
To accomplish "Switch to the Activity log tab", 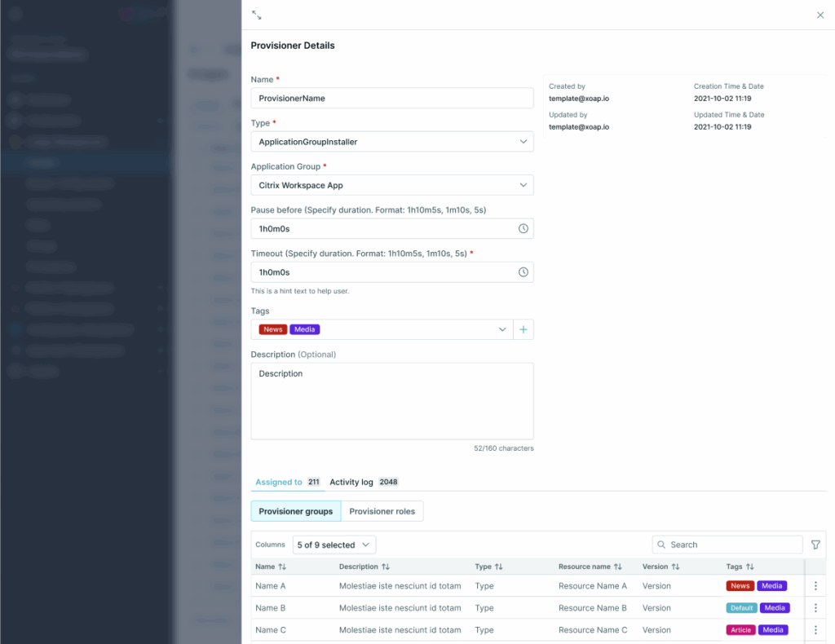I will coord(351,482).
